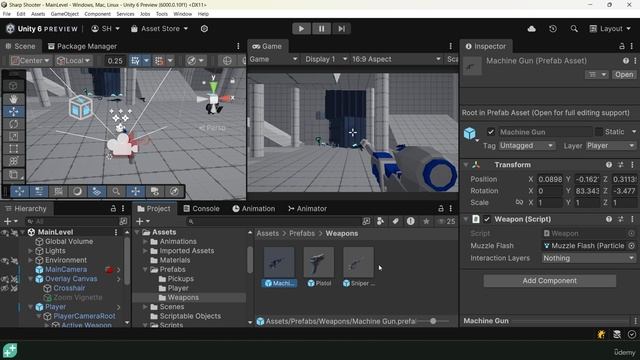The width and height of the screenshot is (640, 360).
Task: Open the Window menu
Action: pos(182,14)
